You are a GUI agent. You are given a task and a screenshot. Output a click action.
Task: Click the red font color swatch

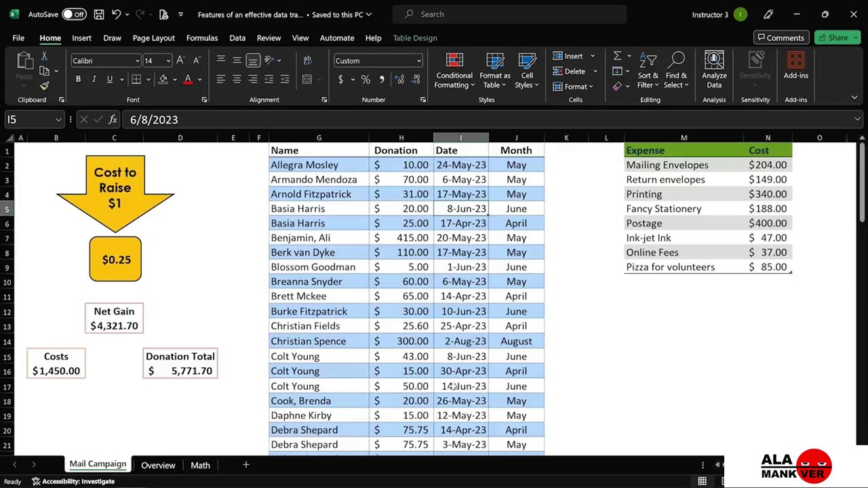[188, 80]
